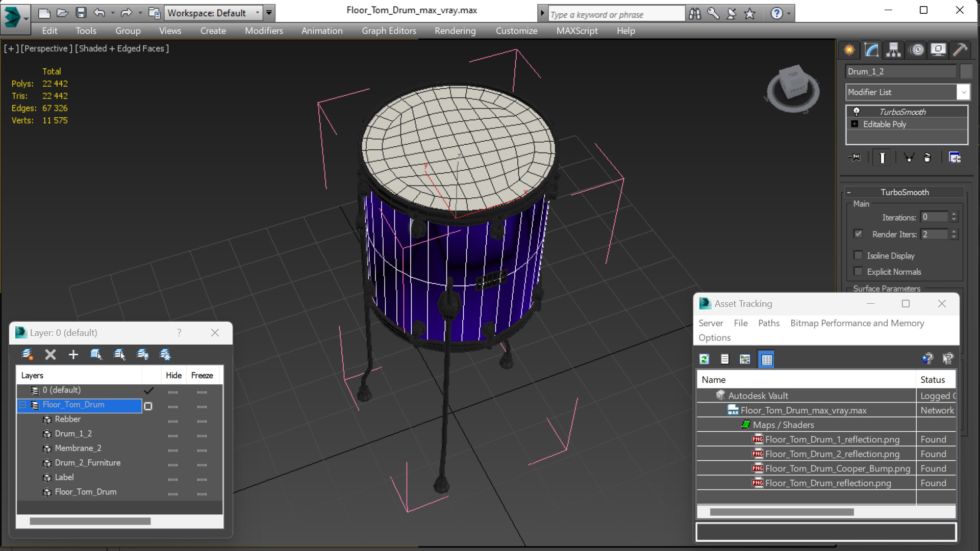Screen dimensions: 980x551
Task: Open the Graph Editors menu
Action: coord(389,31)
